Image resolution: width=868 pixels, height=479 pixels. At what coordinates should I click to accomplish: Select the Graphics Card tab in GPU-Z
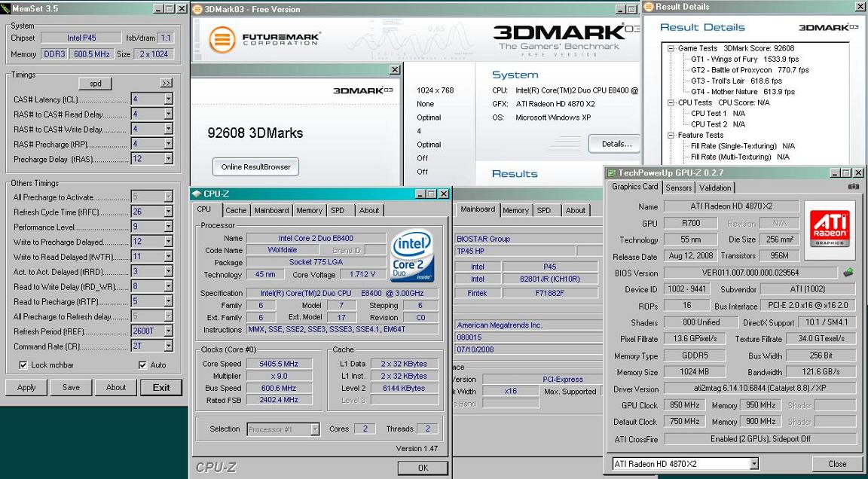pos(635,187)
